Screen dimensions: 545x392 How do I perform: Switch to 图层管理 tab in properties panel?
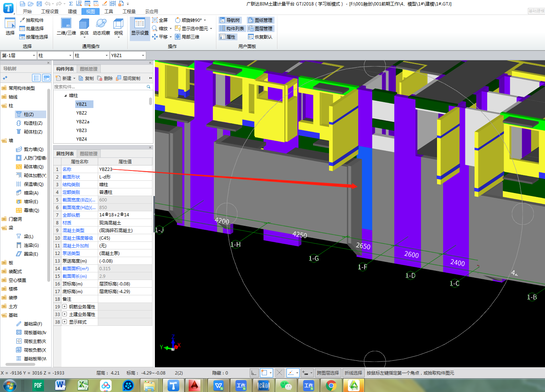pos(89,153)
